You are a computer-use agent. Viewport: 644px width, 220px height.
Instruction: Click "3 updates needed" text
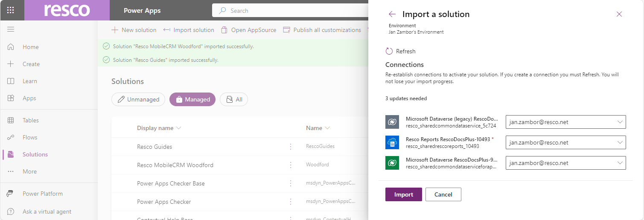click(x=406, y=98)
